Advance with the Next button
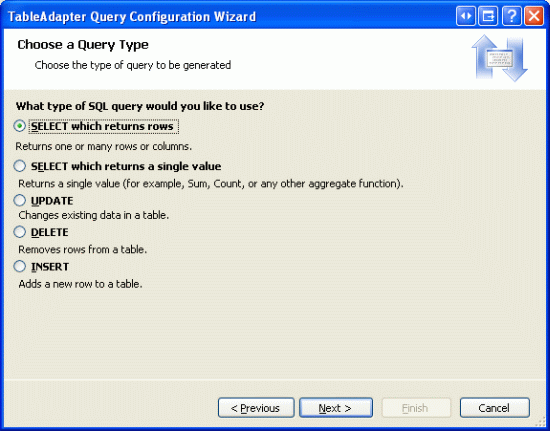The height and width of the screenshot is (431, 550). [x=336, y=408]
